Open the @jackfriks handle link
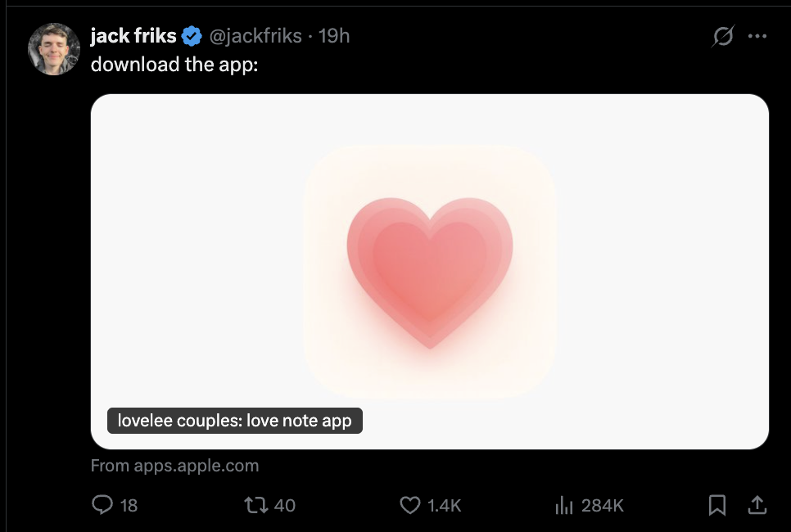791x532 pixels. pos(255,36)
